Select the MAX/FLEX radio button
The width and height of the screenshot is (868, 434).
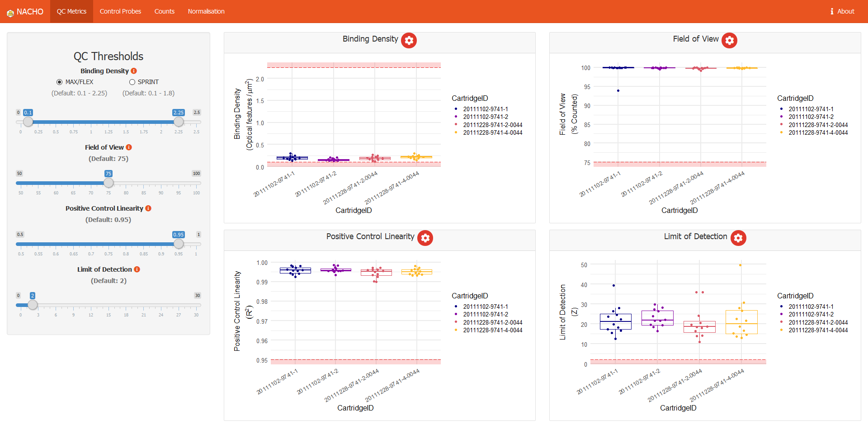pyautogui.click(x=59, y=82)
